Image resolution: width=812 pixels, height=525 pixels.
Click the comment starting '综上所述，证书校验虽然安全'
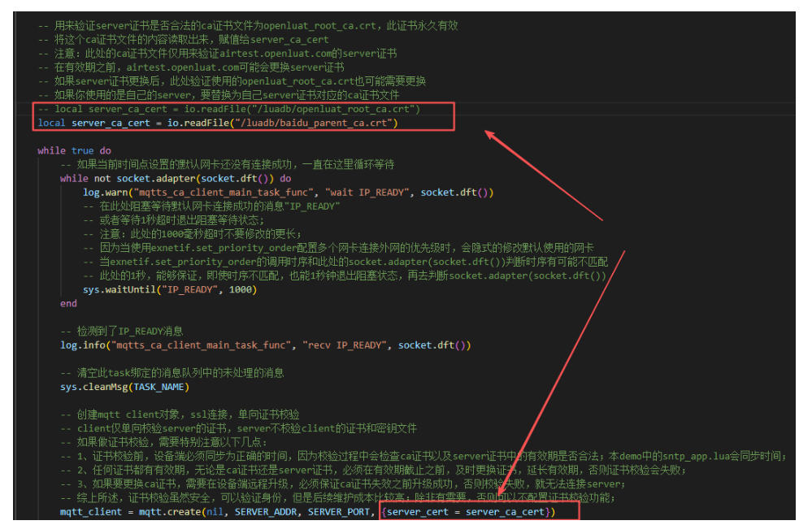tap(337, 498)
